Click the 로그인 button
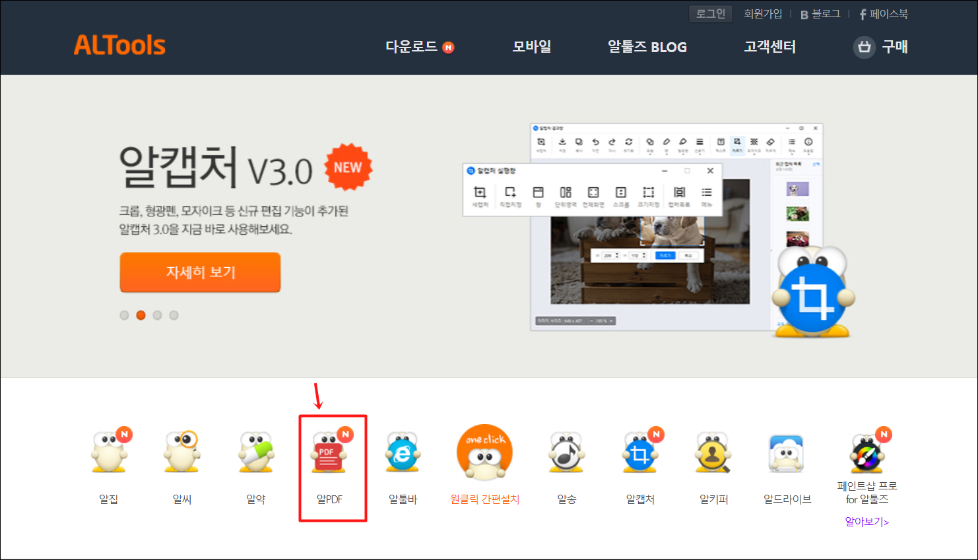 pyautogui.click(x=711, y=14)
